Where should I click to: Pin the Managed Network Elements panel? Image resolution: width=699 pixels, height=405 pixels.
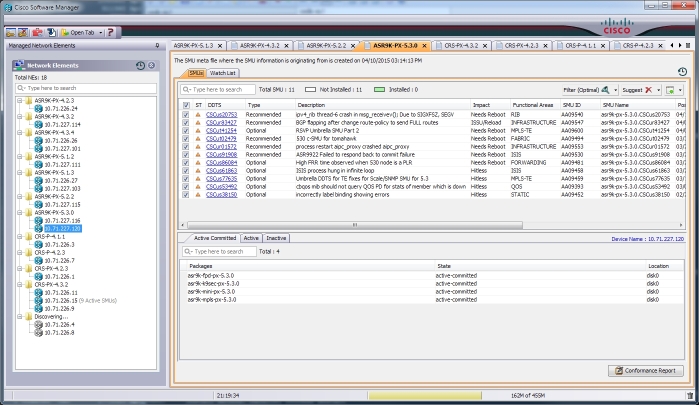(157, 45)
